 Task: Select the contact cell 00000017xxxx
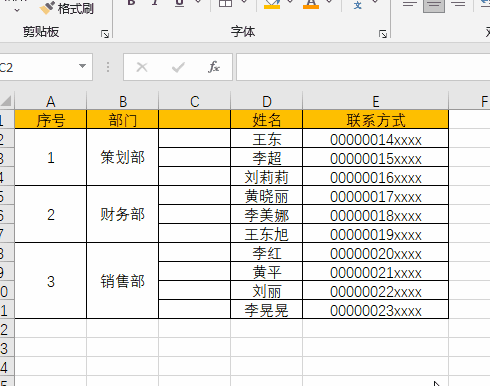[376, 195]
